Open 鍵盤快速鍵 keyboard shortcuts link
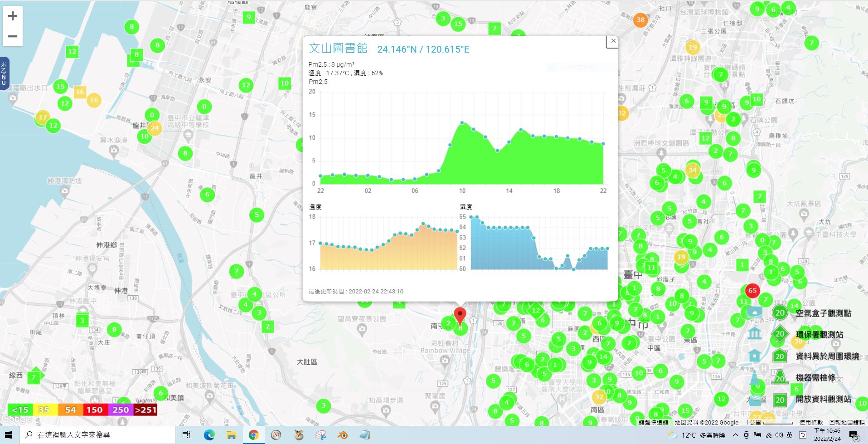 pyautogui.click(x=654, y=422)
